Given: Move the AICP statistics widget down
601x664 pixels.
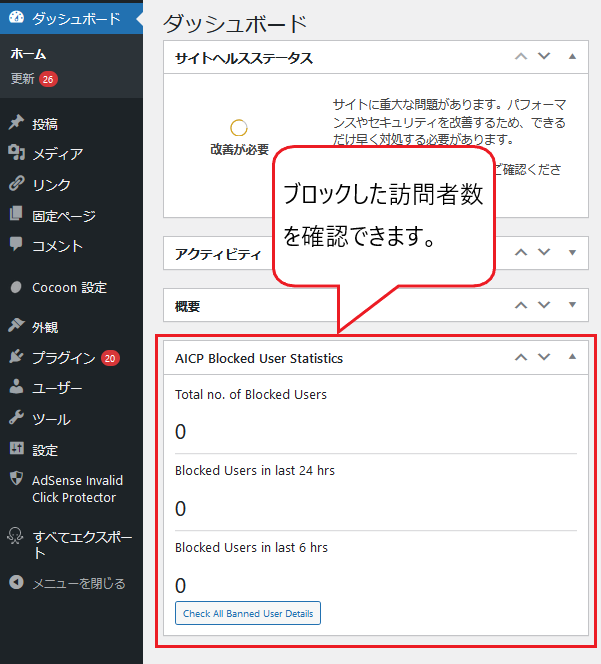Looking at the screenshot, I should tap(545, 357).
